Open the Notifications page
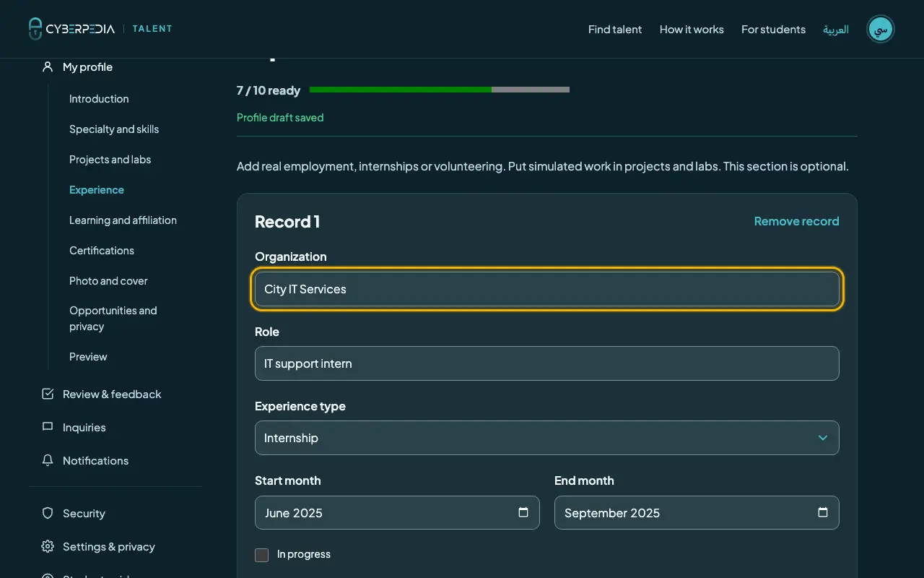This screenshot has height=578, width=924. 95,460
